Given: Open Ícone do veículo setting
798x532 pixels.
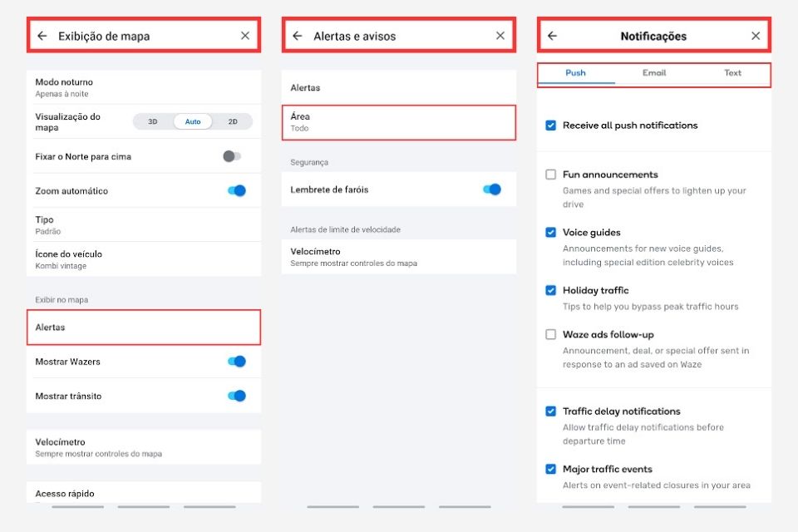Looking at the screenshot, I should 144,259.
